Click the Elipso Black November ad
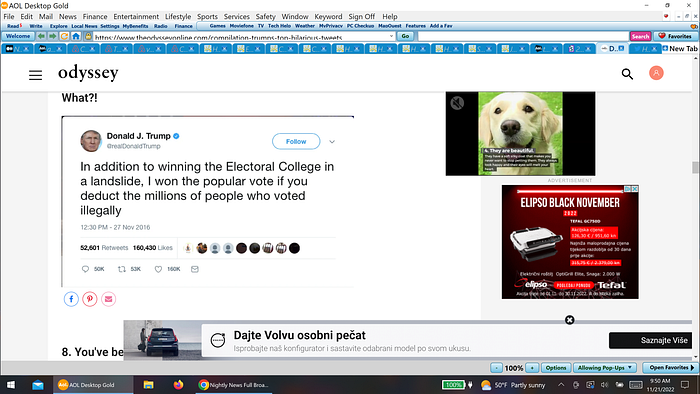Viewport: 700px width, 394px height. pos(570,242)
